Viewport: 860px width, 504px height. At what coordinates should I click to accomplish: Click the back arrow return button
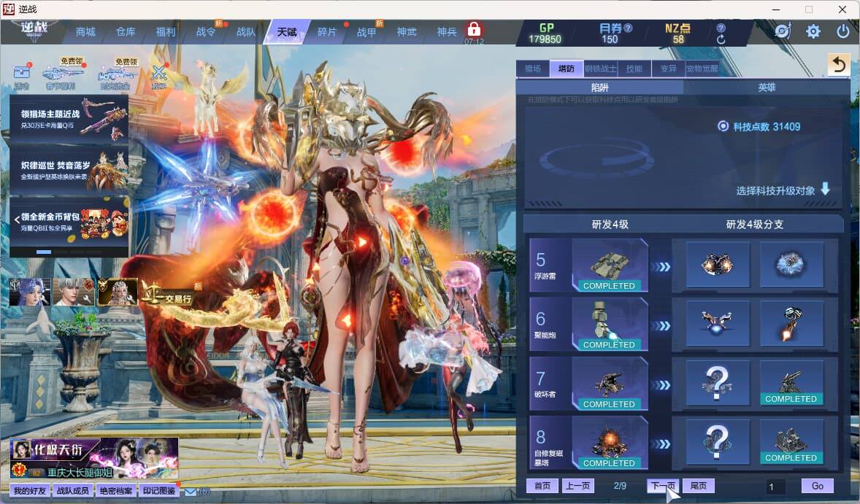point(839,65)
